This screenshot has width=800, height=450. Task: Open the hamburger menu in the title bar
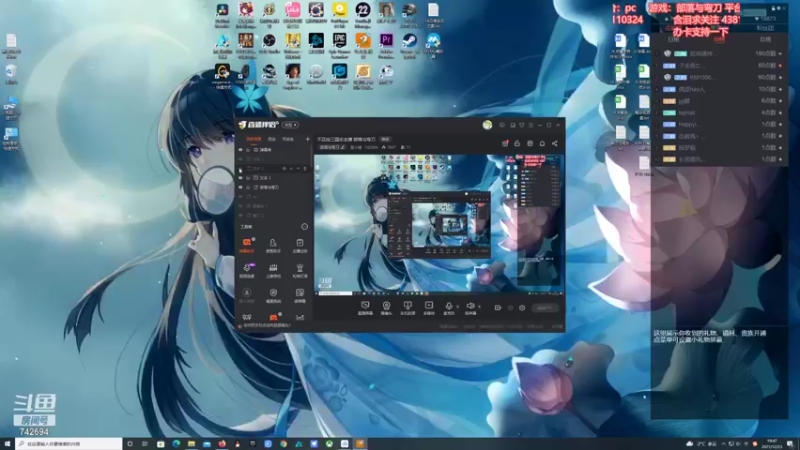pyautogui.click(x=531, y=125)
